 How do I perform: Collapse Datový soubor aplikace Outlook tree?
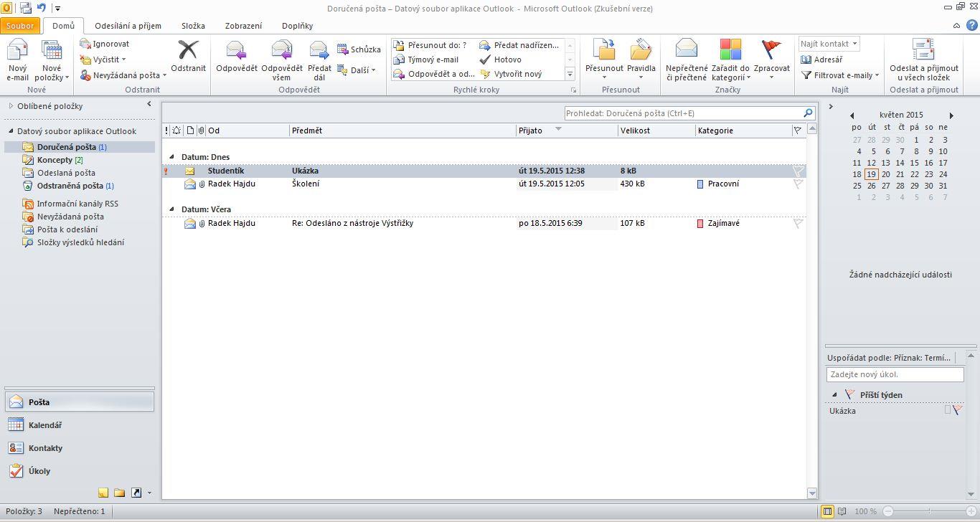[x=11, y=132]
